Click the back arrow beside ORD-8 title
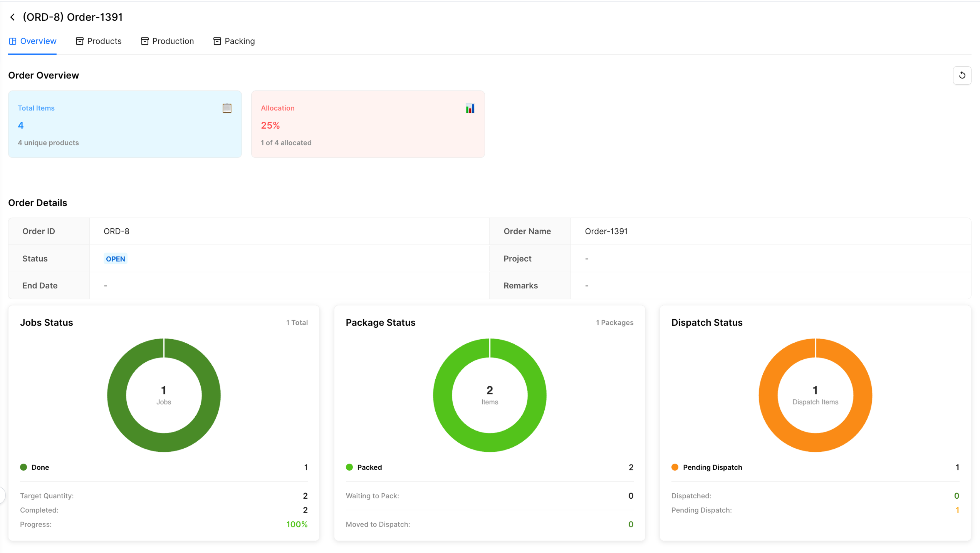Image resolution: width=980 pixels, height=553 pixels. [x=13, y=17]
